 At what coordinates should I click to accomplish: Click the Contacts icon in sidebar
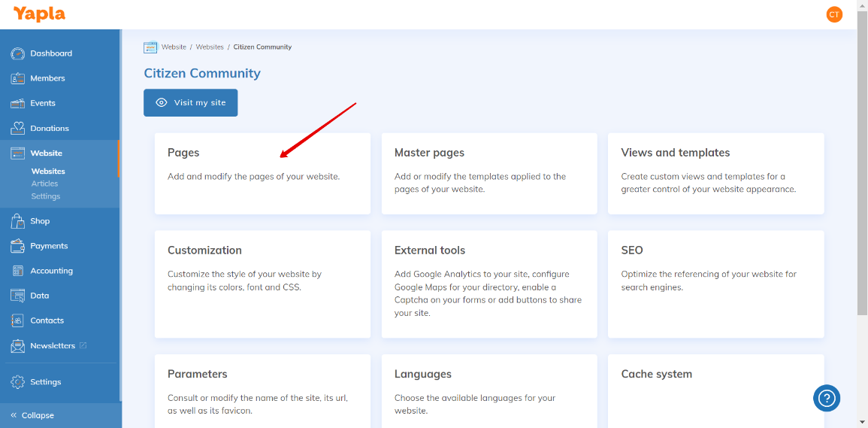(x=17, y=320)
